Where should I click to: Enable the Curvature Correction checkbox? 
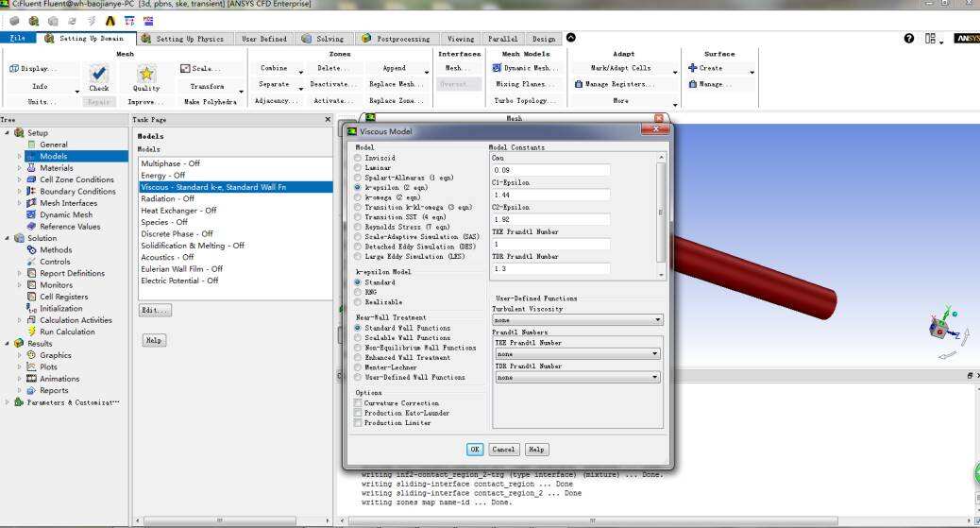(358, 403)
